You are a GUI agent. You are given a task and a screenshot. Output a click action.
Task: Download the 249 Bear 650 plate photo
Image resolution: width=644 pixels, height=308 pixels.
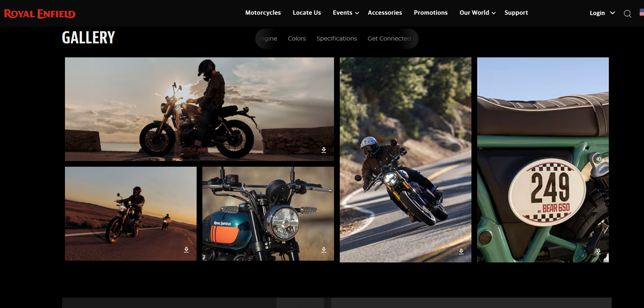(x=598, y=251)
